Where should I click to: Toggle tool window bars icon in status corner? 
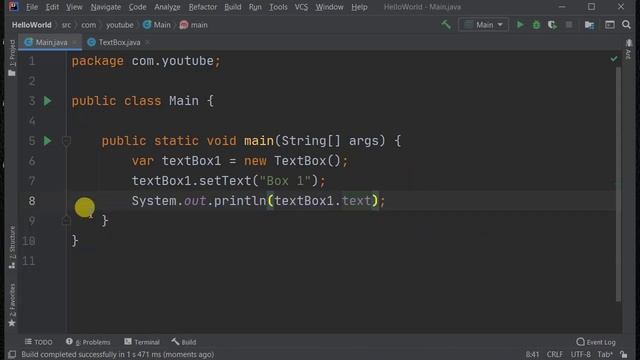coord(12,354)
